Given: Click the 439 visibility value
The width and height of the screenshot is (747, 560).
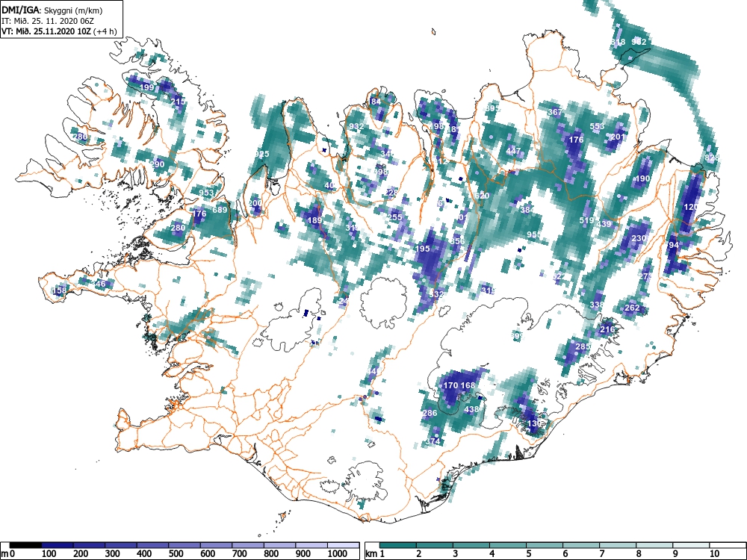Looking at the screenshot, I should [x=604, y=224].
